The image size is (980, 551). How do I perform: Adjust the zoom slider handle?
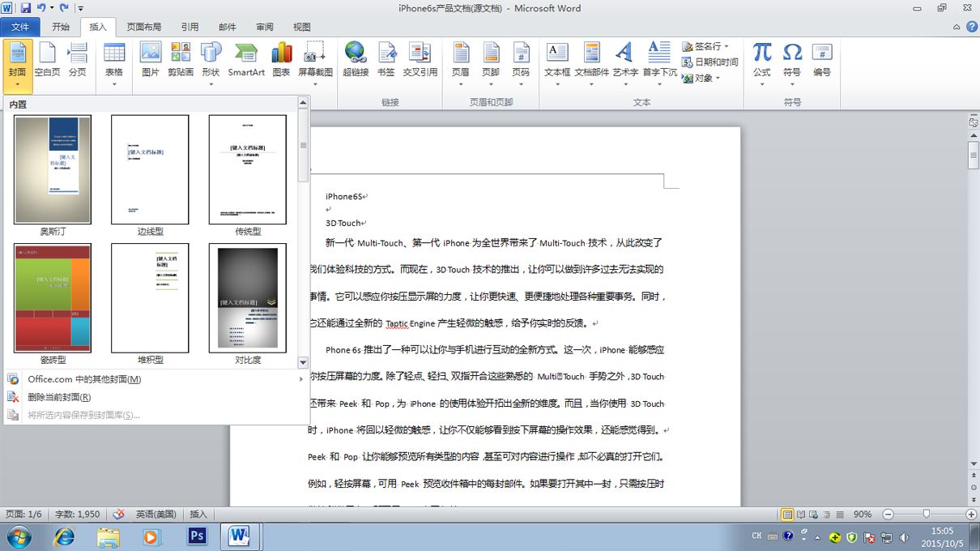[x=927, y=515]
